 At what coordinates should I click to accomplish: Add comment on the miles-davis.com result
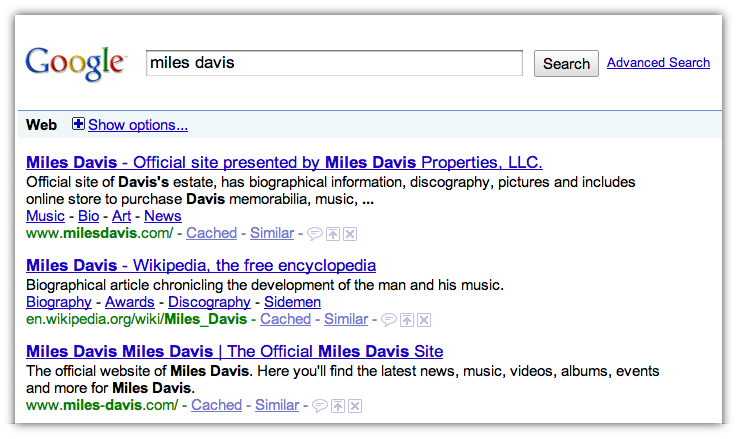[x=320, y=406]
